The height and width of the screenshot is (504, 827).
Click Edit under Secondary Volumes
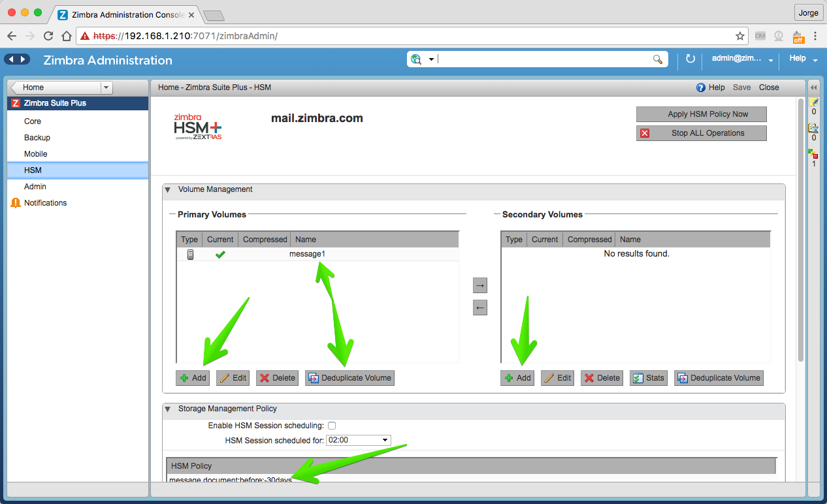557,378
